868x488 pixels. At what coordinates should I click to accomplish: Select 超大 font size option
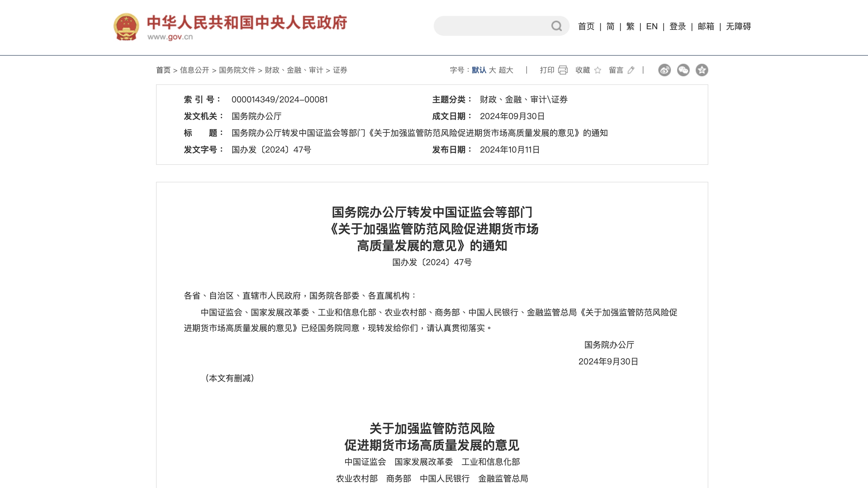[506, 70]
